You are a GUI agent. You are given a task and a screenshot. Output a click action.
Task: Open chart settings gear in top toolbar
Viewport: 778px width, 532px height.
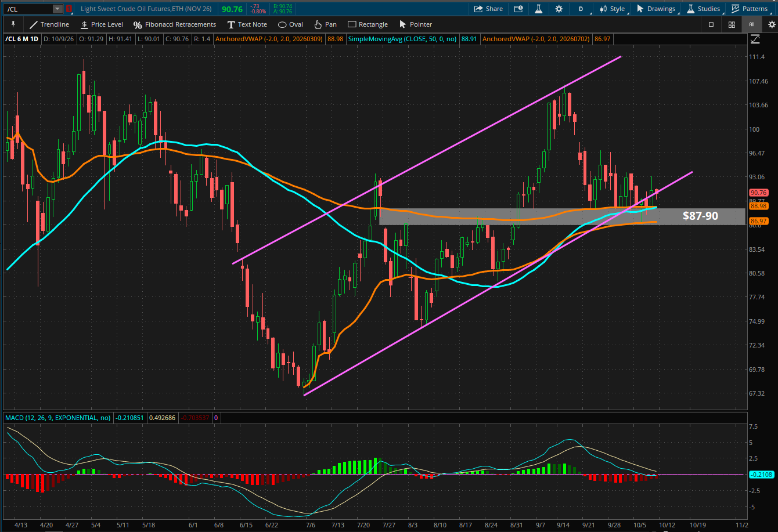(x=559, y=9)
